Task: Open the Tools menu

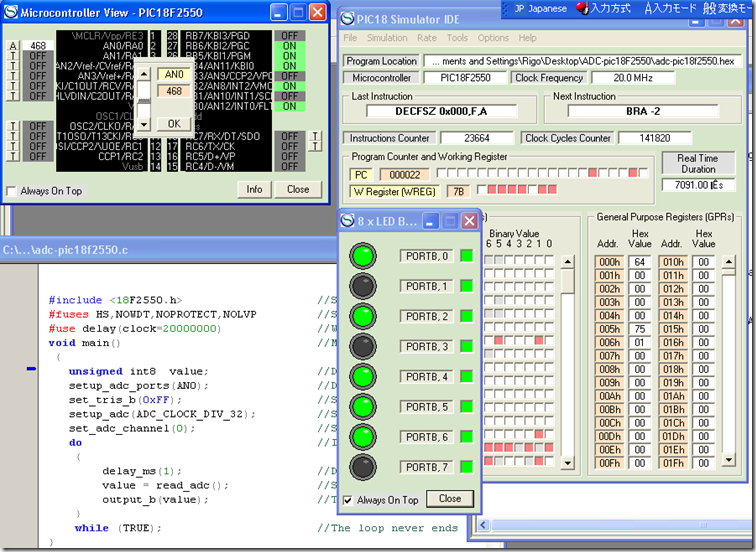Action: [x=457, y=38]
